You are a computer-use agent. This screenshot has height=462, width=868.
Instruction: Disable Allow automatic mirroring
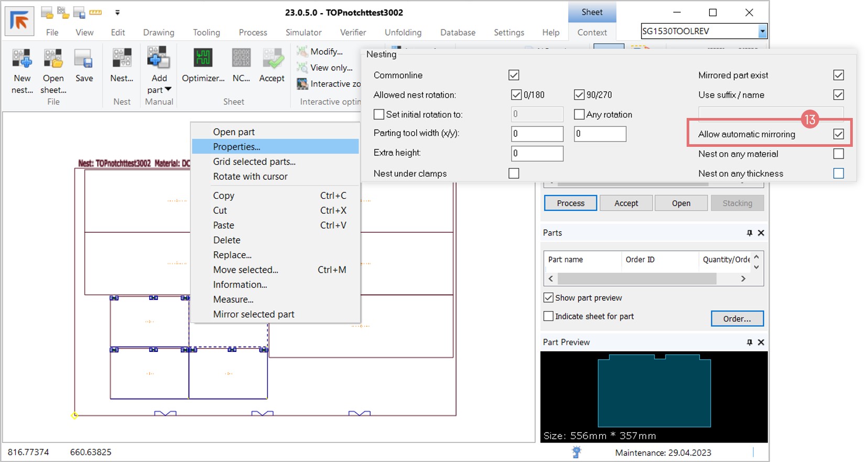click(839, 134)
